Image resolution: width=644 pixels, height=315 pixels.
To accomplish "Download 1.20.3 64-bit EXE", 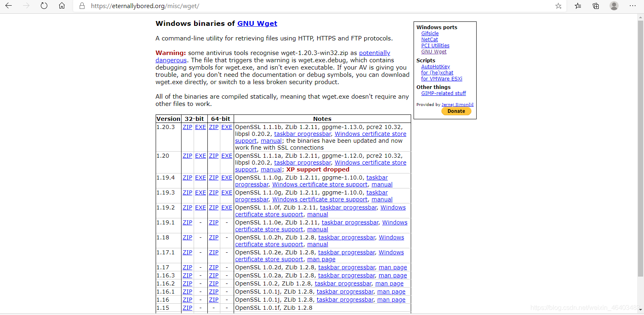I will tap(227, 127).
